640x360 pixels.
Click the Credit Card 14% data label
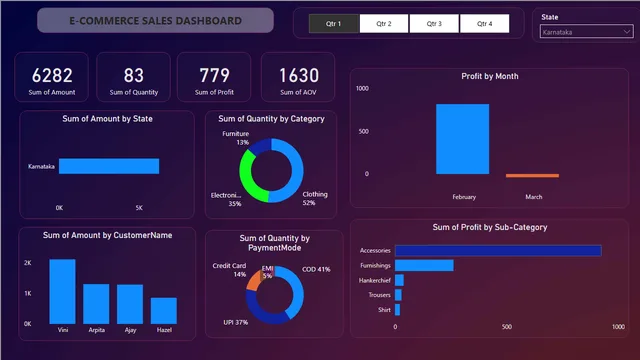pyautogui.click(x=229, y=270)
